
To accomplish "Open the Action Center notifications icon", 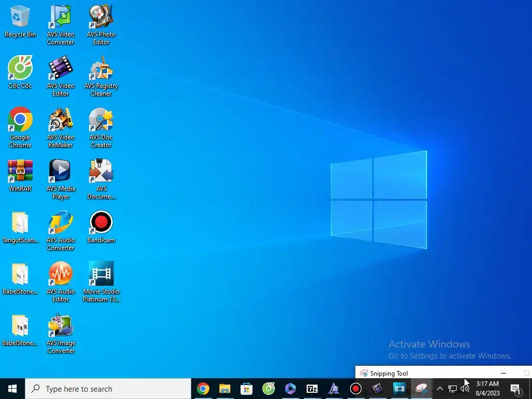I will (515, 389).
